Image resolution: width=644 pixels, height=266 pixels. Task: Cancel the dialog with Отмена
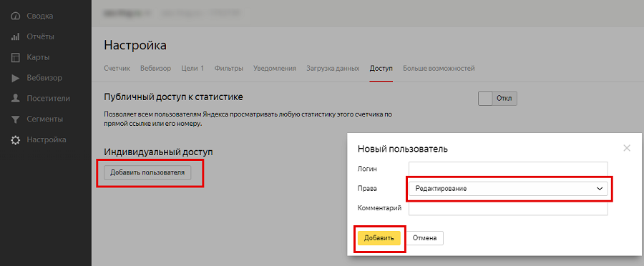point(424,237)
